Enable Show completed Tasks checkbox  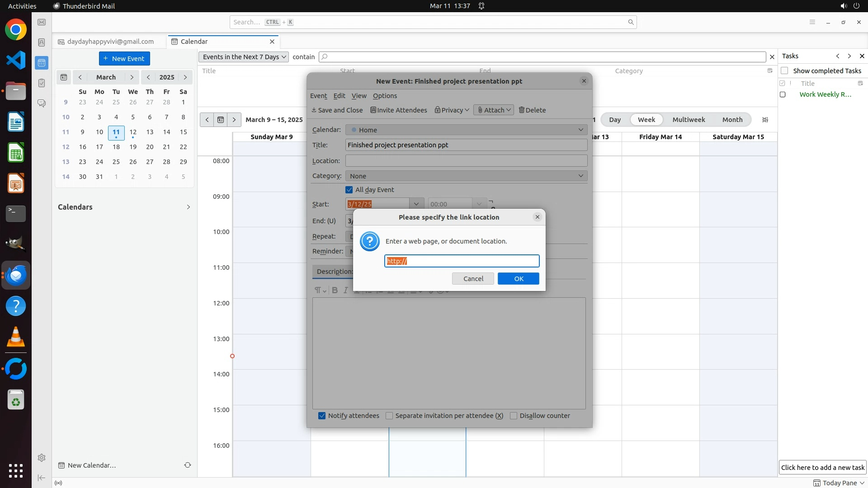click(x=784, y=70)
